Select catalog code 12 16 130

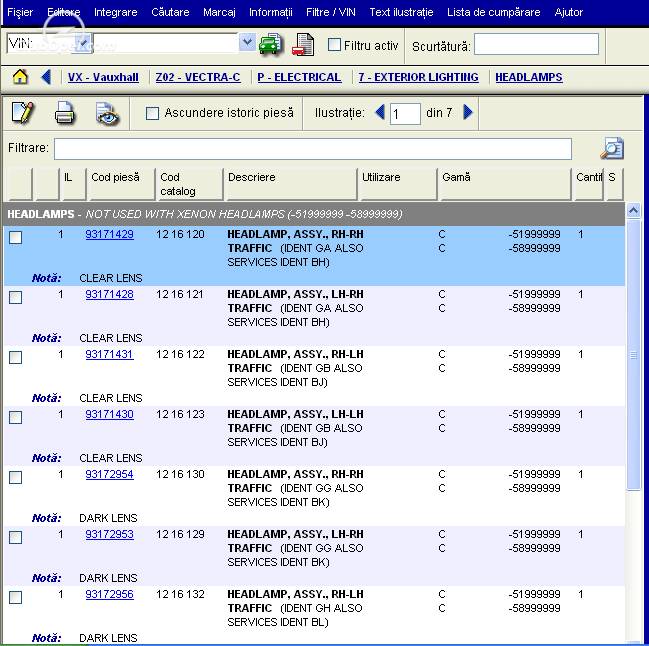click(x=180, y=474)
